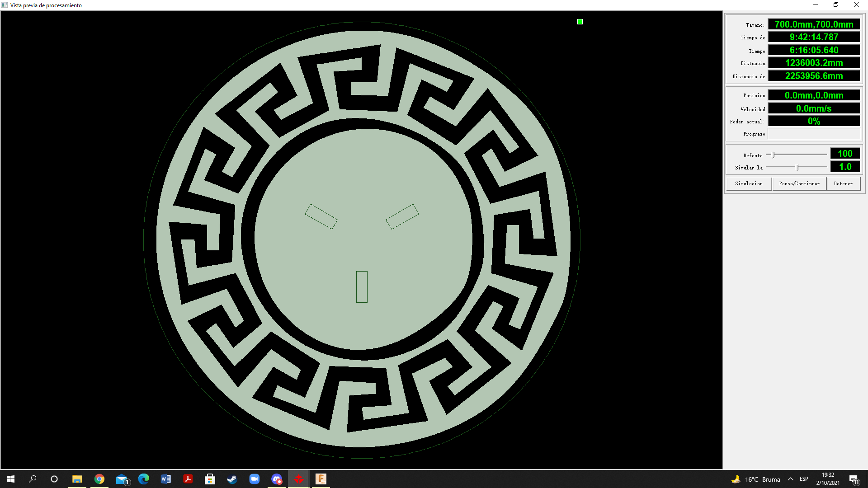Switch to the red laser software taskbar icon
Viewport: 868px width, 488px height.
pos(299,479)
